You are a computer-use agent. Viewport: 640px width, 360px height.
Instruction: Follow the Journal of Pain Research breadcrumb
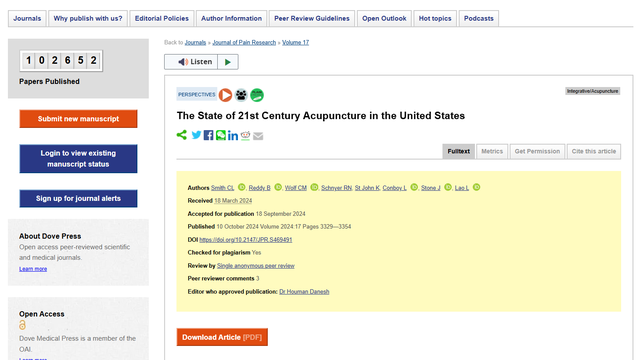(x=244, y=42)
